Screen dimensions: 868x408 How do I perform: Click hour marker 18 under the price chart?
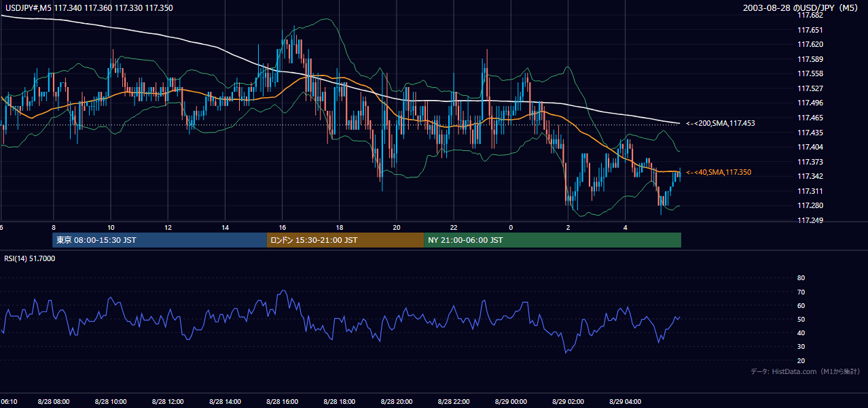click(340, 227)
